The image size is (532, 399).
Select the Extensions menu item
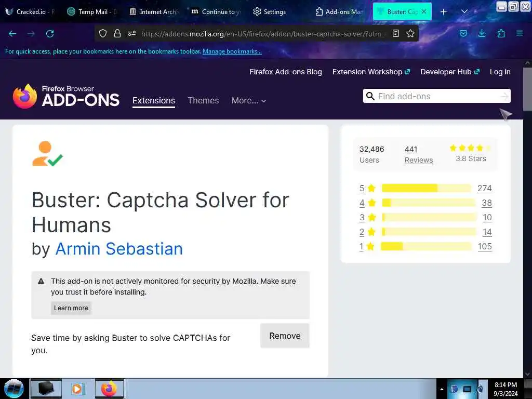click(x=154, y=100)
